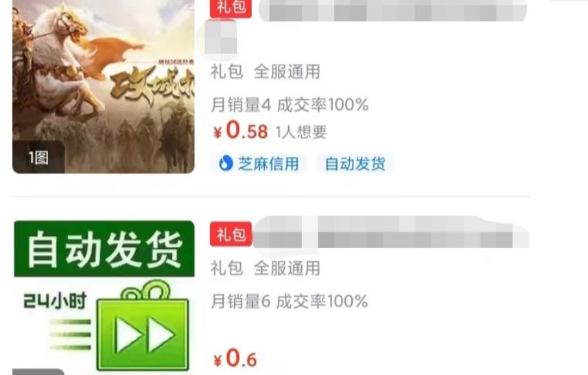The width and height of the screenshot is (588, 375).
Task: Click the red 礼包 badge above the ¥0.58 listing
Action: pos(231,8)
